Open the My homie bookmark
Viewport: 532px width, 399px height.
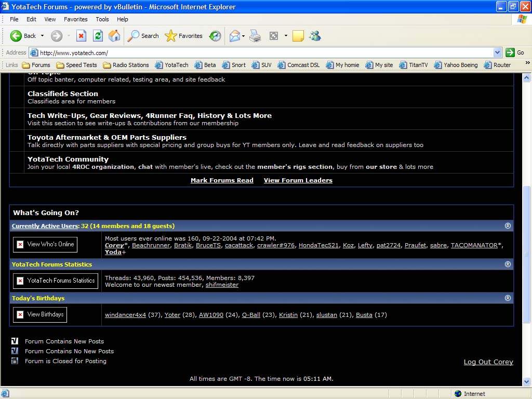(x=342, y=65)
